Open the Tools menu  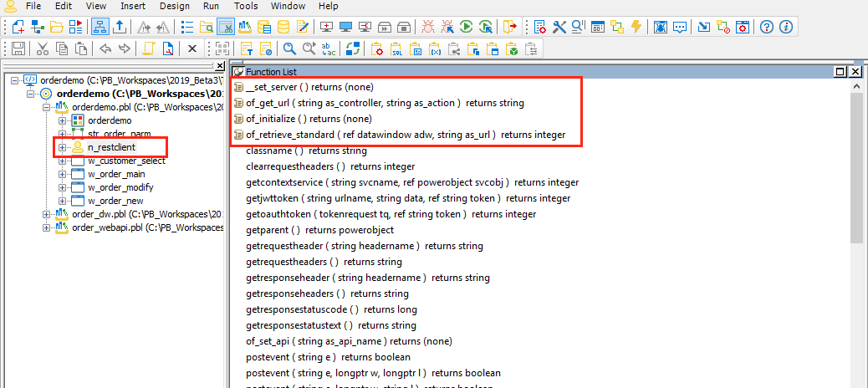pyautogui.click(x=247, y=6)
